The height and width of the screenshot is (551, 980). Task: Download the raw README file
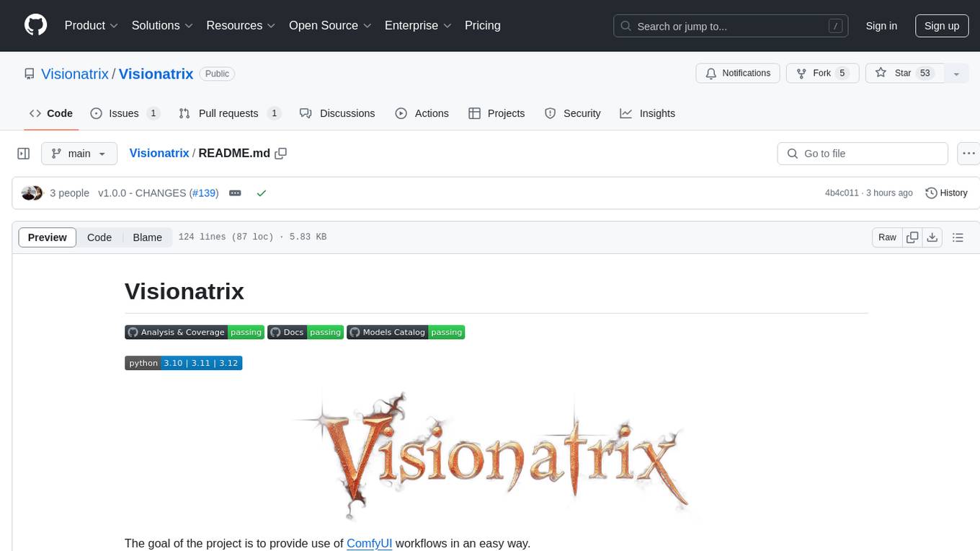[932, 237]
